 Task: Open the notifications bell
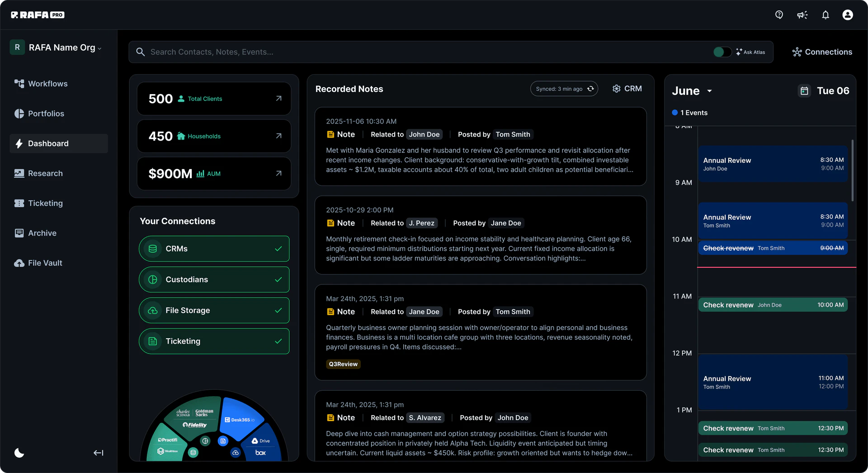[x=825, y=14]
